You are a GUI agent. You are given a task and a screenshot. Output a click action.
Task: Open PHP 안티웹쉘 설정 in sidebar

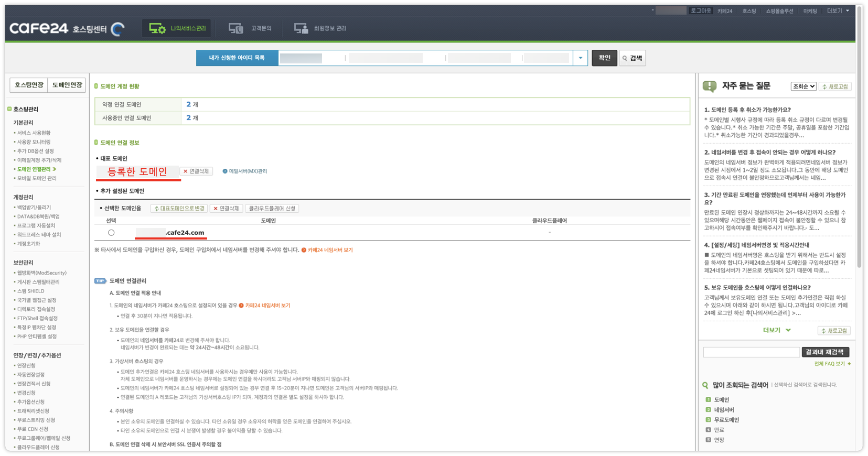click(x=37, y=336)
